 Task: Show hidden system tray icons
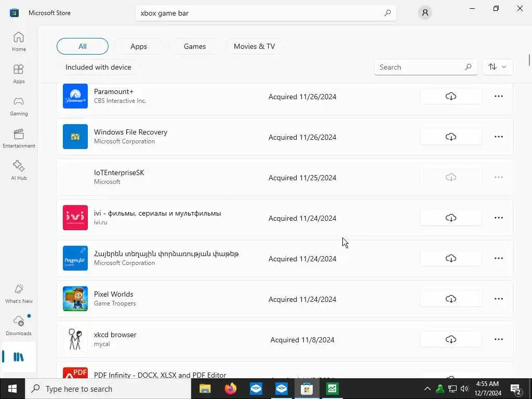click(428, 389)
